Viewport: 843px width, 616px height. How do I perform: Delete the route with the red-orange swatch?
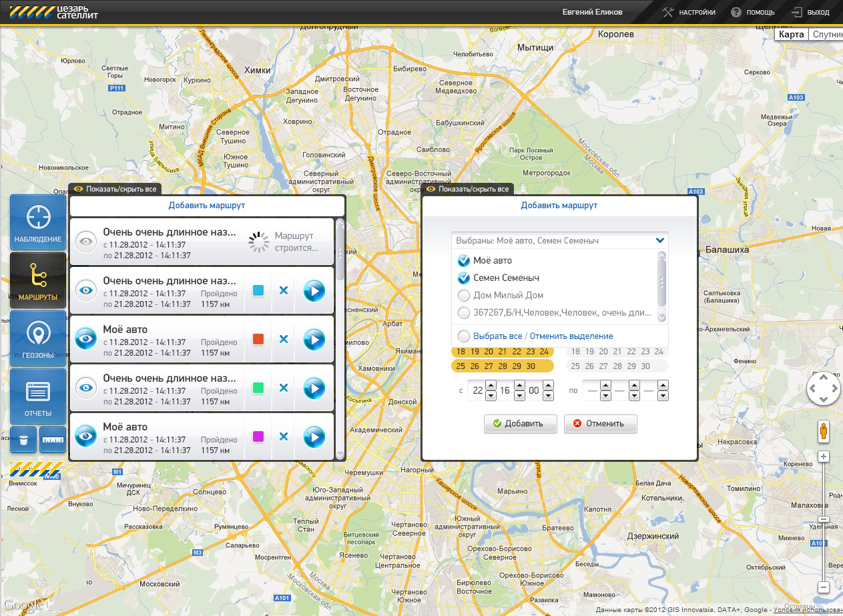click(284, 339)
